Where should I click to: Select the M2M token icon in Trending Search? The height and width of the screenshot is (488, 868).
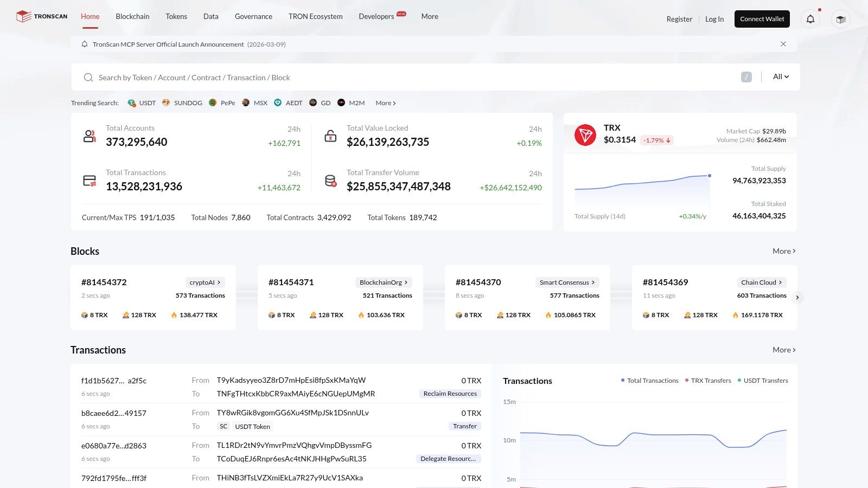click(x=341, y=102)
